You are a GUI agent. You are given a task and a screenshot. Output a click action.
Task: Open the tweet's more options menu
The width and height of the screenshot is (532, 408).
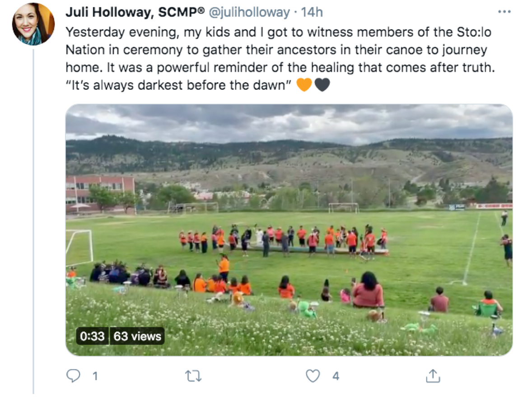(504, 12)
